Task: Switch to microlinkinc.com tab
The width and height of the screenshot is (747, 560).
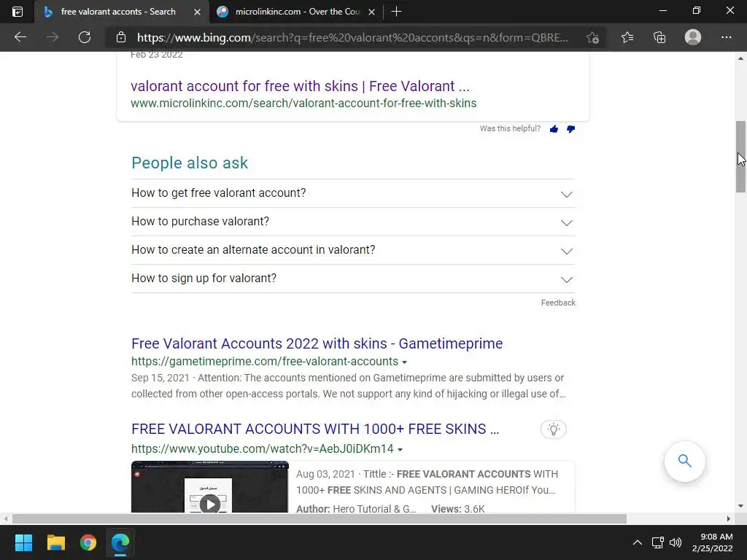Action: point(298,12)
